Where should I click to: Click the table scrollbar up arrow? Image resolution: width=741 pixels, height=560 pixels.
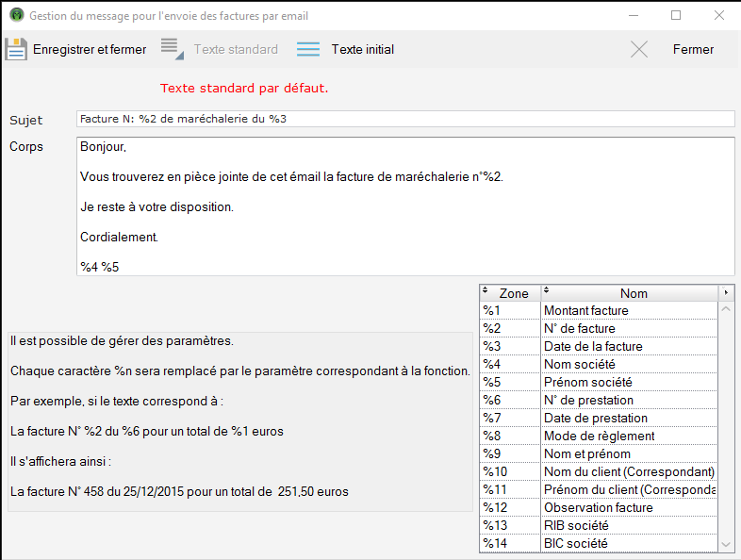click(x=726, y=309)
